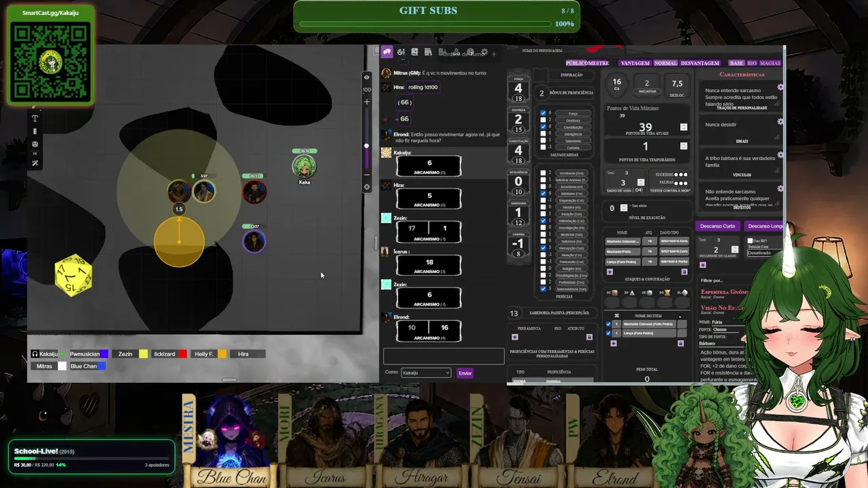Open the Desativado reset dropdown

point(764,253)
